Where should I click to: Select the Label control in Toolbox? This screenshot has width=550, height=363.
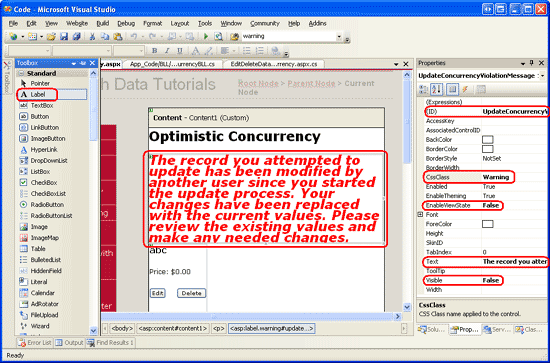pos(52,94)
